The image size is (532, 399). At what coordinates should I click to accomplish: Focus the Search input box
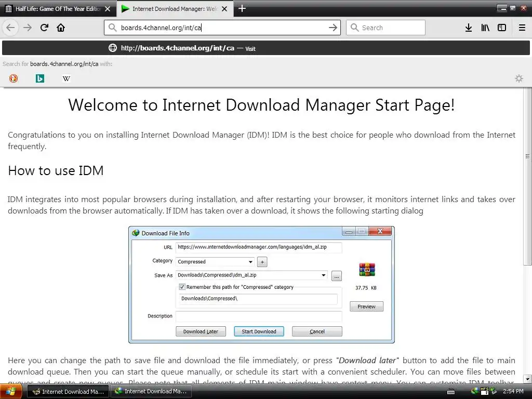point(385,28)
